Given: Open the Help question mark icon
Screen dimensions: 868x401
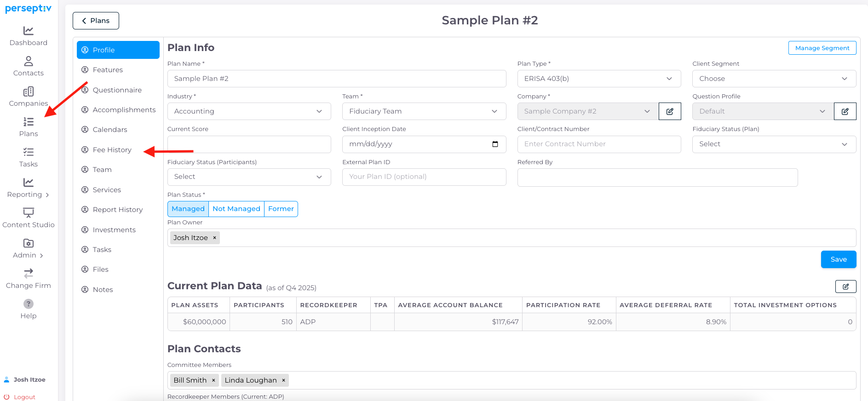Looking at the screenshot, I should pos(29,304).
